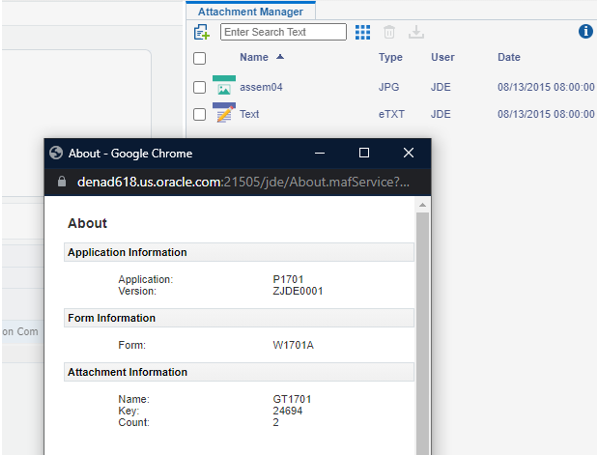
Task: Click the About heading text
Action: coord(87,223)
